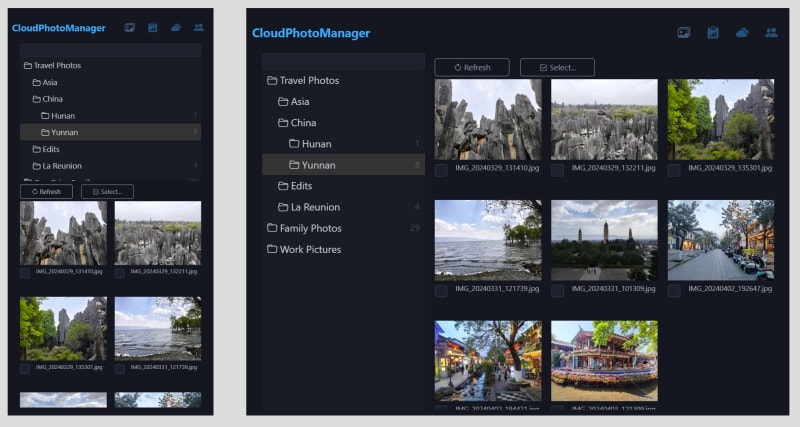Open the users icon in the wide layout header
The height and width of the screenshot is (427, 800).
coord(771,33)
